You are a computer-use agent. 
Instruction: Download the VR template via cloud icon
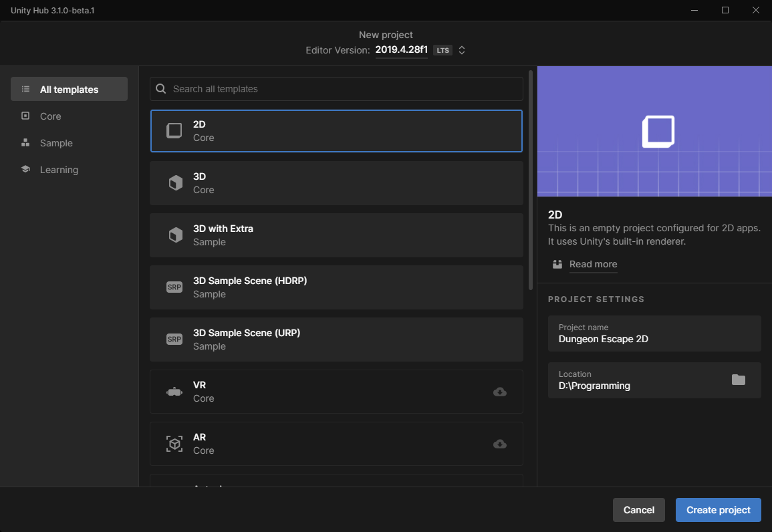(500, 392)
